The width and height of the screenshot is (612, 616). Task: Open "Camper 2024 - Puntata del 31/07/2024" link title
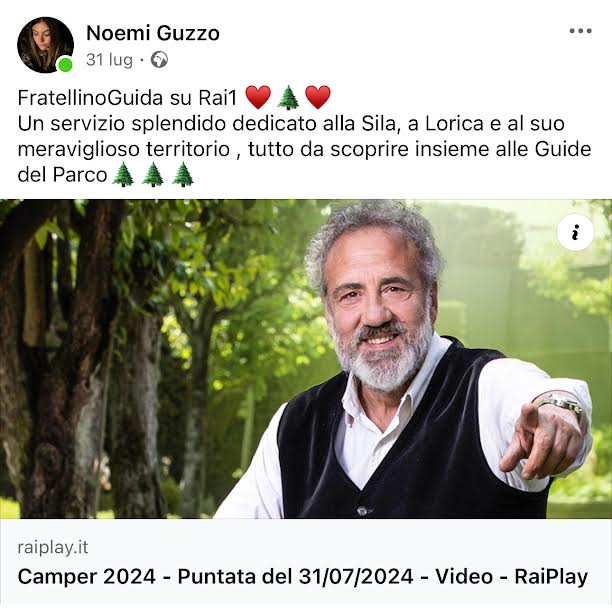pyautogui.click(x=302, y=576)
